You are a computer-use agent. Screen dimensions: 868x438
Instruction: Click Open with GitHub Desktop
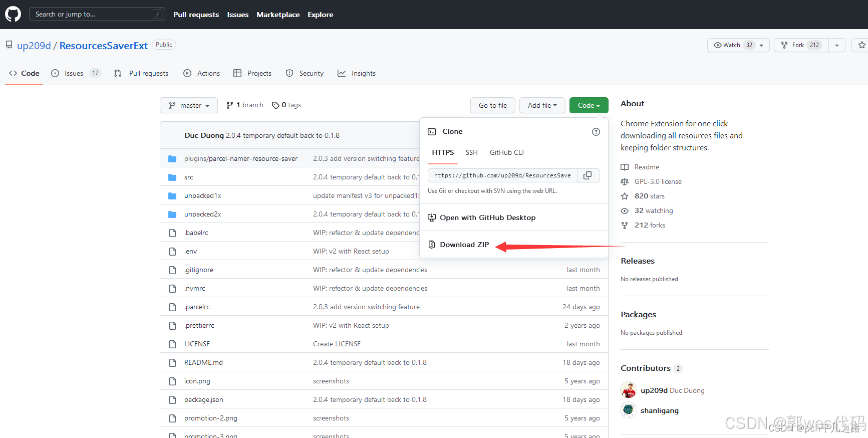[488, 217]
